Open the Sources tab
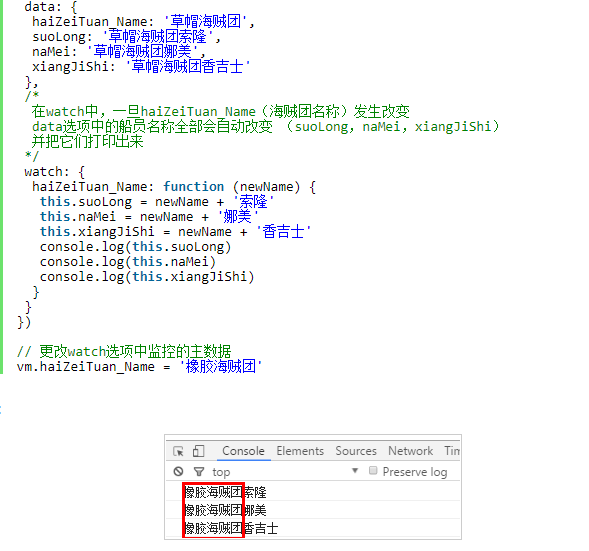 tap(356, 451)
